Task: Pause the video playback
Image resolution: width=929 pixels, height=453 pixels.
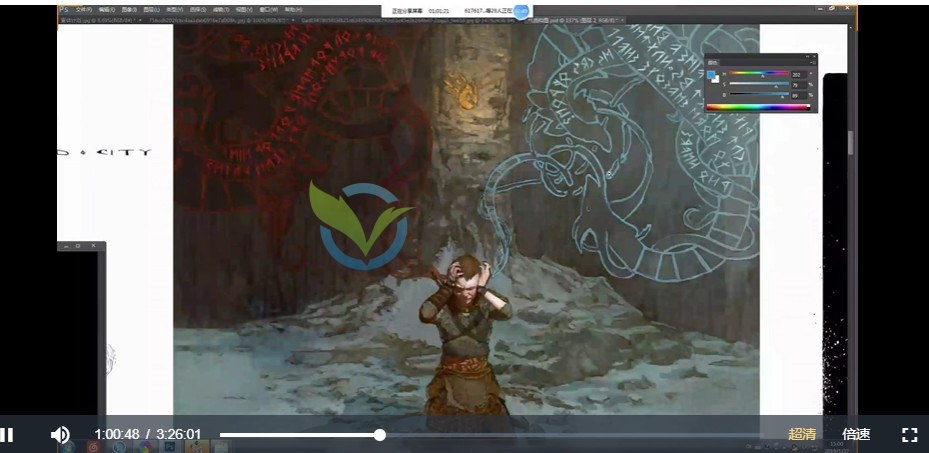Action: tap(7, 435)
